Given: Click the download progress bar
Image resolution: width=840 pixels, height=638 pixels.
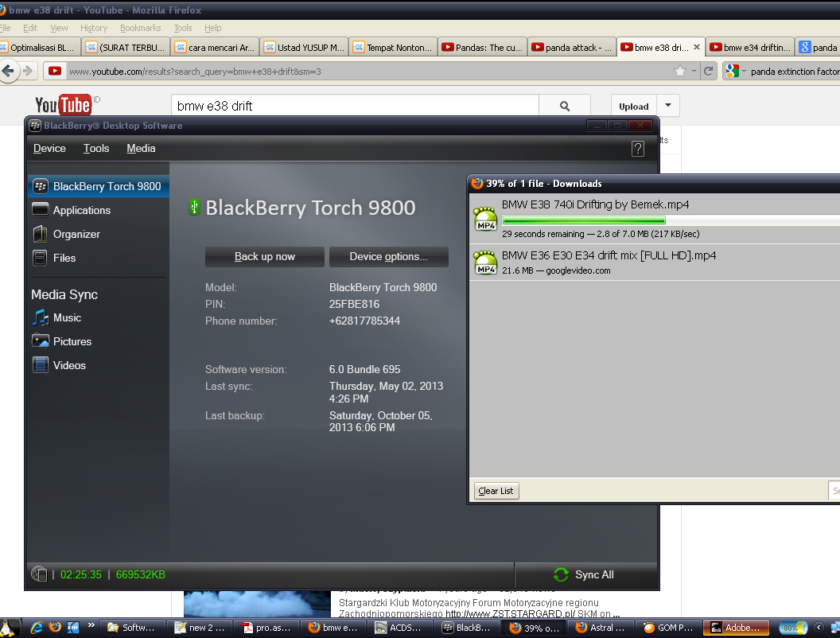Looking at the screenshot, I should pyautogui.click(x=671, y=220).
